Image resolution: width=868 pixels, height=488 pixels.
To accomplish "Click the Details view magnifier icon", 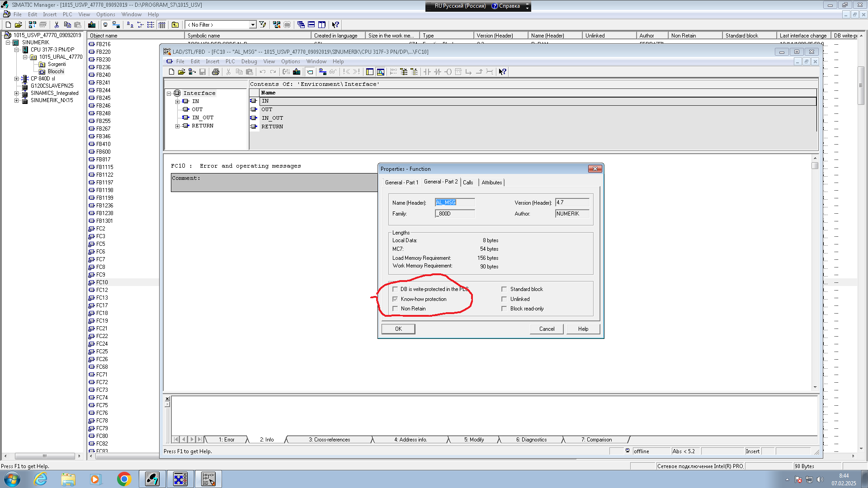I will click(381, 72).
